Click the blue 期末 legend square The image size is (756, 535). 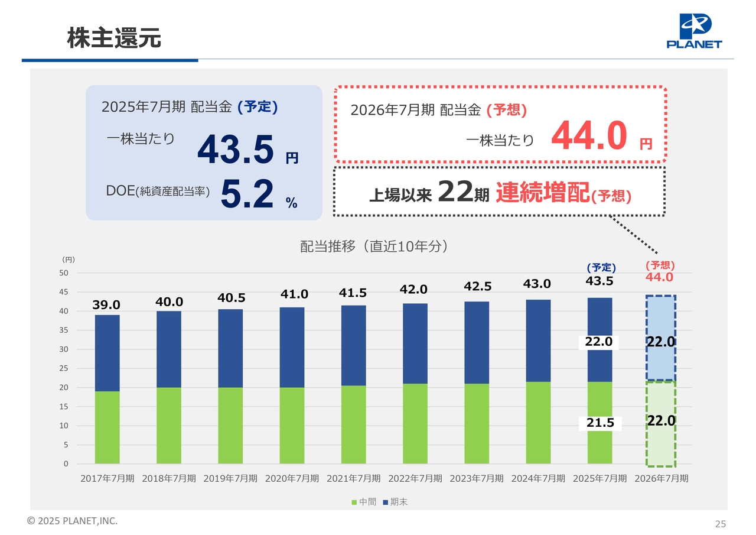(386, 502)
